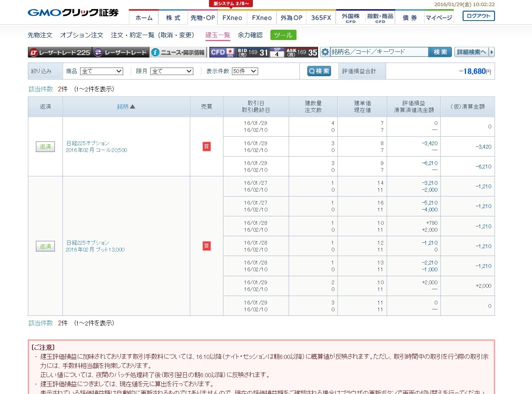Open the 表示件数 50件 dropdown
The image size is (532, 394).
tap(245, 71)
